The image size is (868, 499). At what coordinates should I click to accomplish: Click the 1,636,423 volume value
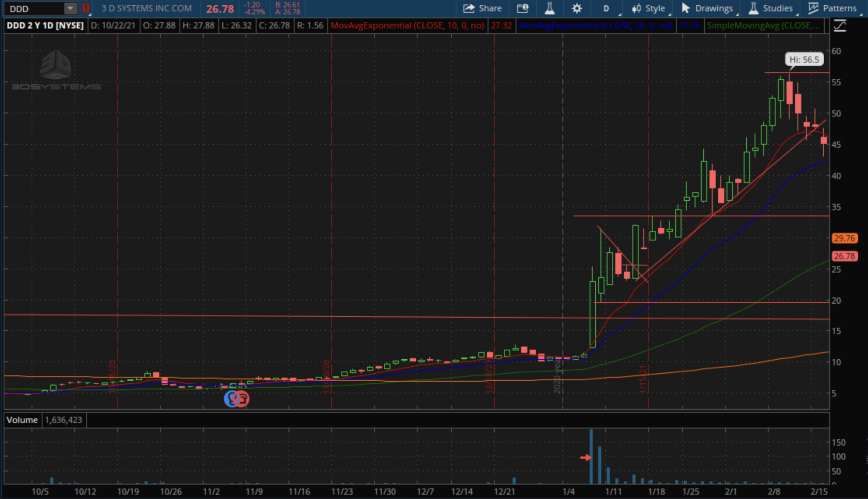click(64, 420)
